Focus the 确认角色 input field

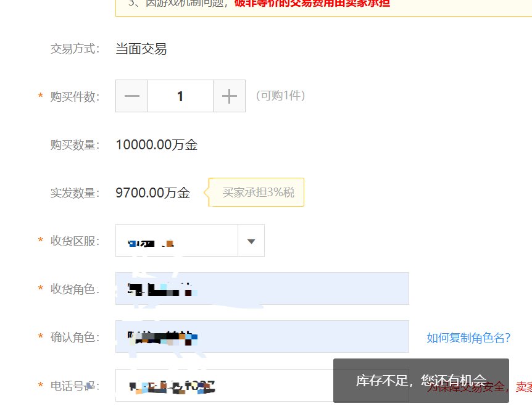(262, 336)
